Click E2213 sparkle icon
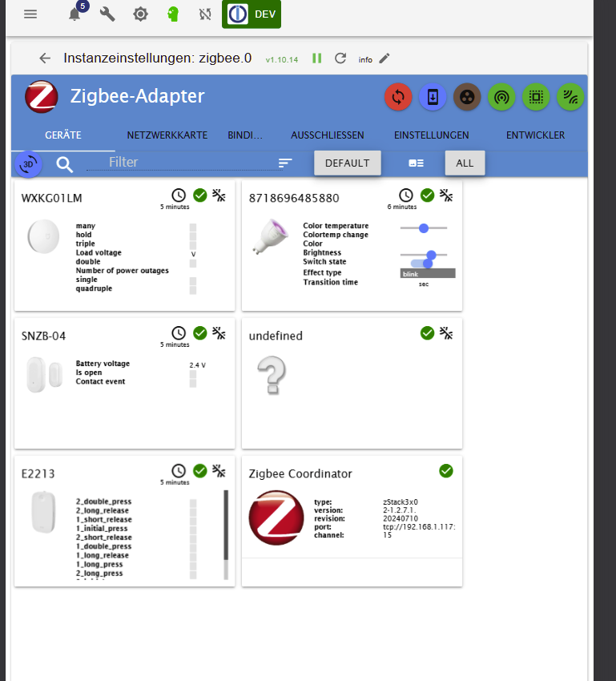 coord(219,471)
